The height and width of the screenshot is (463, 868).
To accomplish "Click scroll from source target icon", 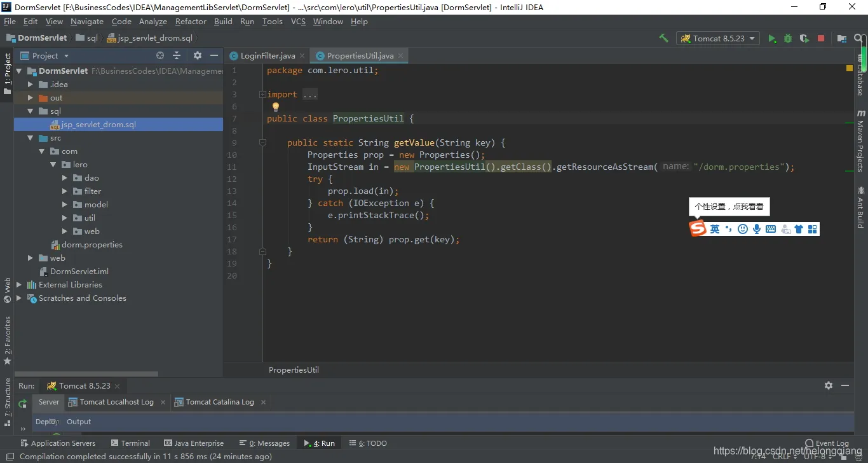I will [160, 55].
